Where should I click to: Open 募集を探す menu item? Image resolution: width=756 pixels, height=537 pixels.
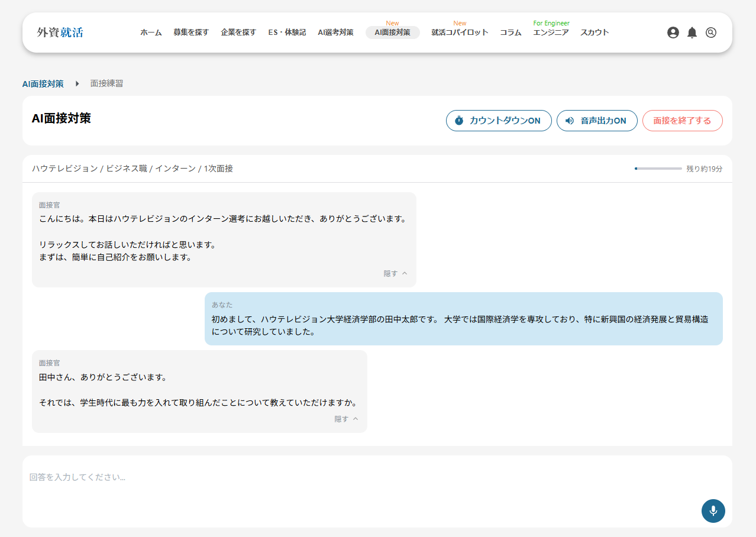coord(191,33)
